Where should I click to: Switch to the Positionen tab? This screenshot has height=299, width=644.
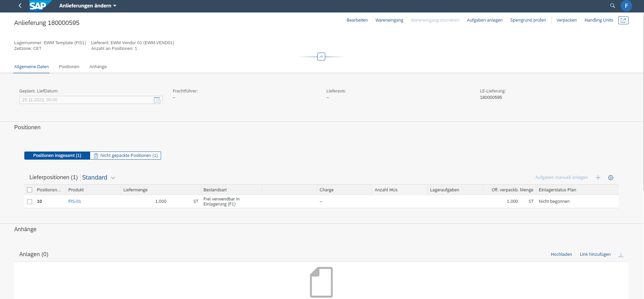pos(69,67)
